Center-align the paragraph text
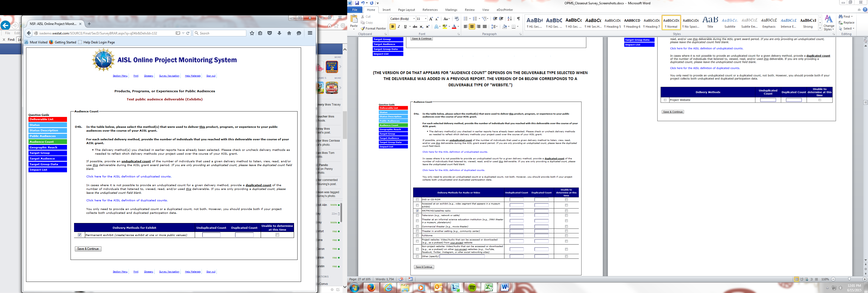 [x=472, y=27]
